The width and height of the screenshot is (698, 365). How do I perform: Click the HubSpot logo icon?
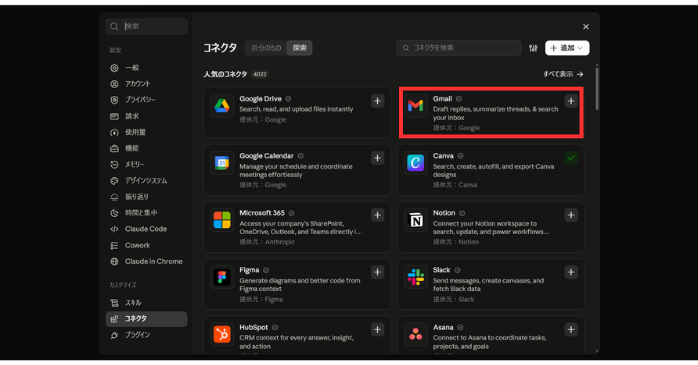[x=222, y=334]
